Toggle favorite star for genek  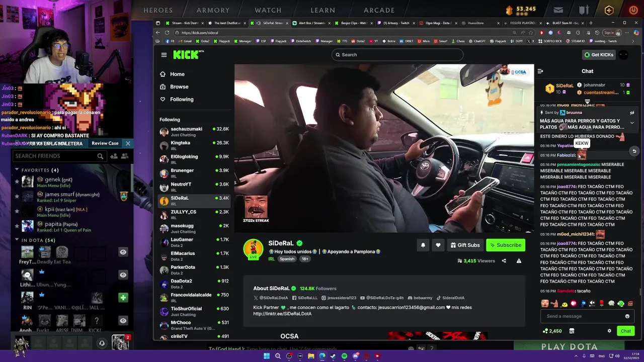point(17,182)
